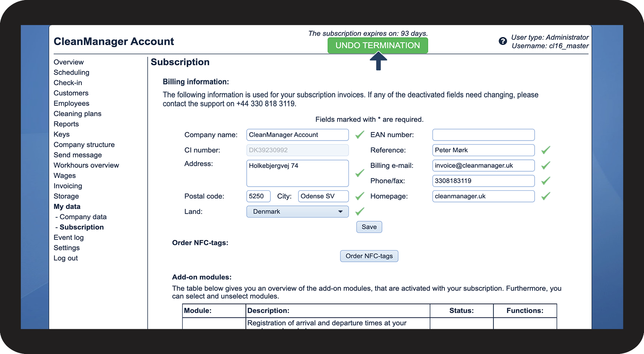Screen dimensions: 644x354
Task: Click 'User type: Administrator' text
Action: 550,37
